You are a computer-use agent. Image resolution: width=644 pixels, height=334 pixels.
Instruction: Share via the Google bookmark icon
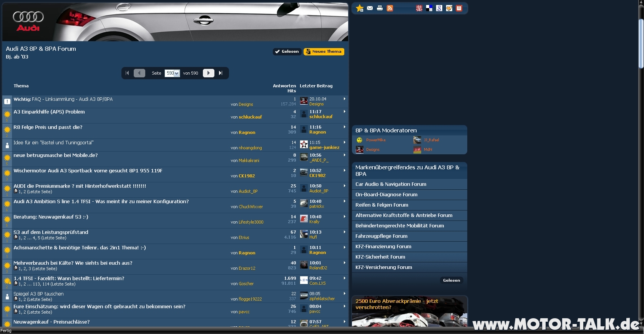pyautogui.click(x=439, y=8)
